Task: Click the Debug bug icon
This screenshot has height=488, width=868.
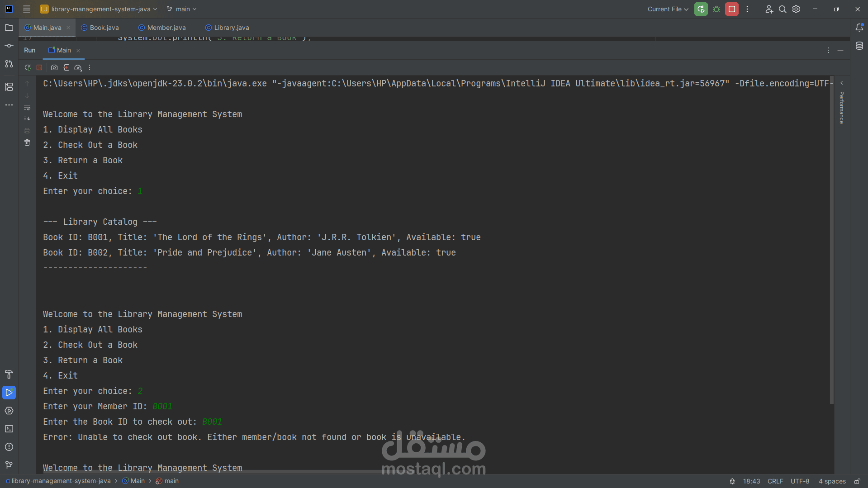Action: tap(716, 9)
